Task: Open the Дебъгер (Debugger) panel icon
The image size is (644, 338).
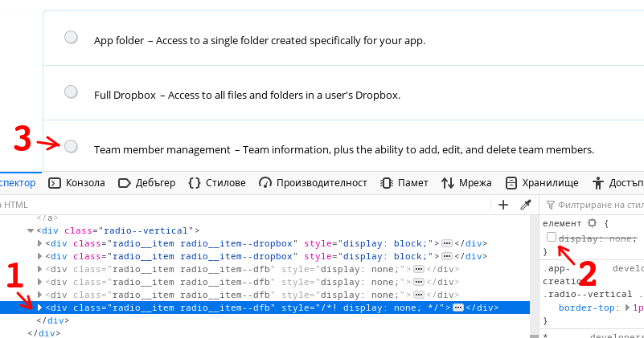Action: [x=125, y=183]
